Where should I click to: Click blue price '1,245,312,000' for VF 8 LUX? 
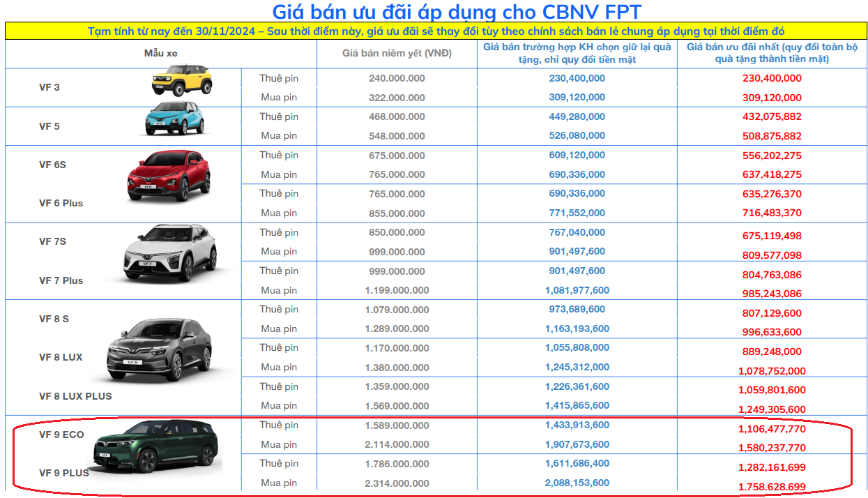click(x=577, y=367)
